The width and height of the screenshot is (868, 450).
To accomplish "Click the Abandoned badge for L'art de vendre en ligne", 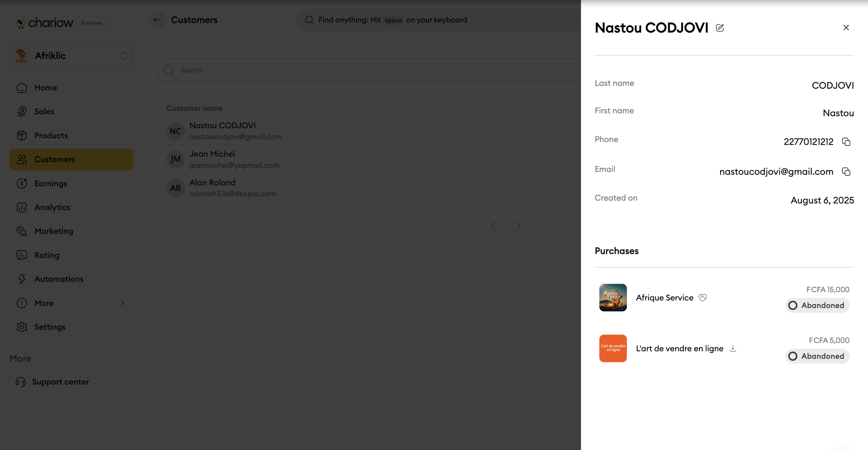I will tap(817, 356).
